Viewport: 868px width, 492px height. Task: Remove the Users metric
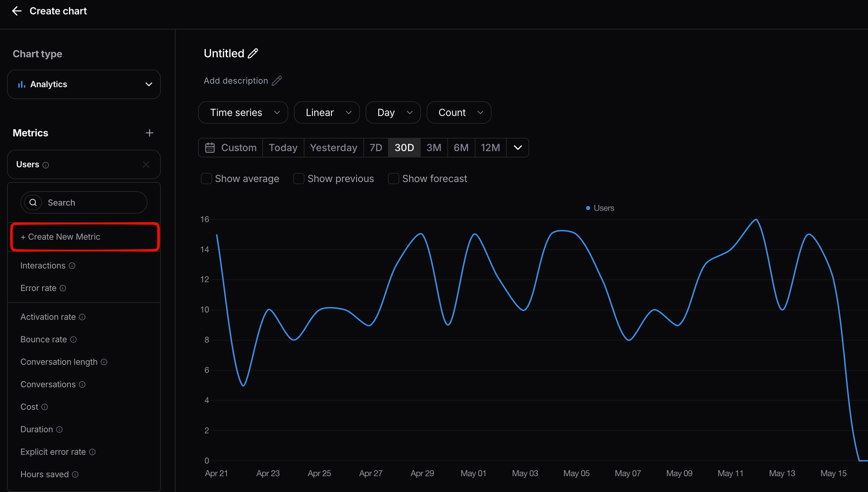(146, 164)
